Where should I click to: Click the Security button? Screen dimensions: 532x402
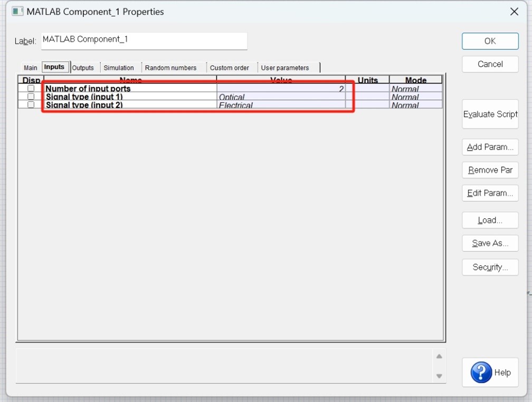coord(490,267)
